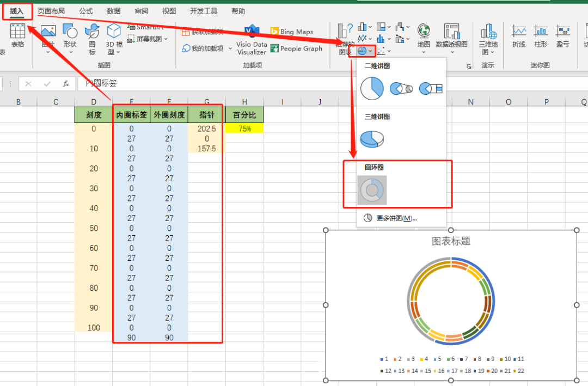The width and height of the screenshot is (588, 386).
Task: Open the People Graph add-in
Action: point(296,48)
